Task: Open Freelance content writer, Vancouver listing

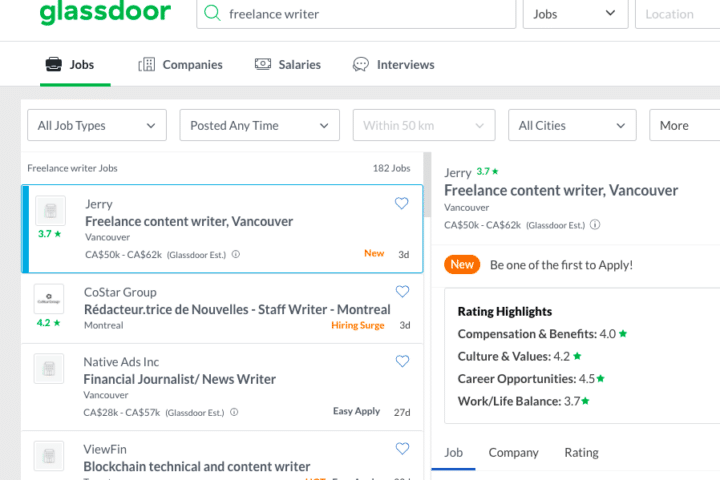Action: click(x=189, y=221)
